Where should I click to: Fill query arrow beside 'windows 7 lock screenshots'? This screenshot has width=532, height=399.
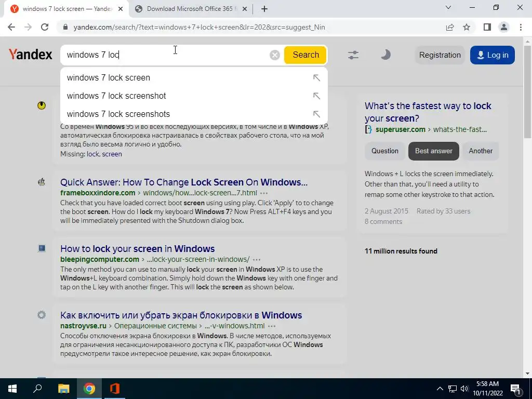click(316, 114)
